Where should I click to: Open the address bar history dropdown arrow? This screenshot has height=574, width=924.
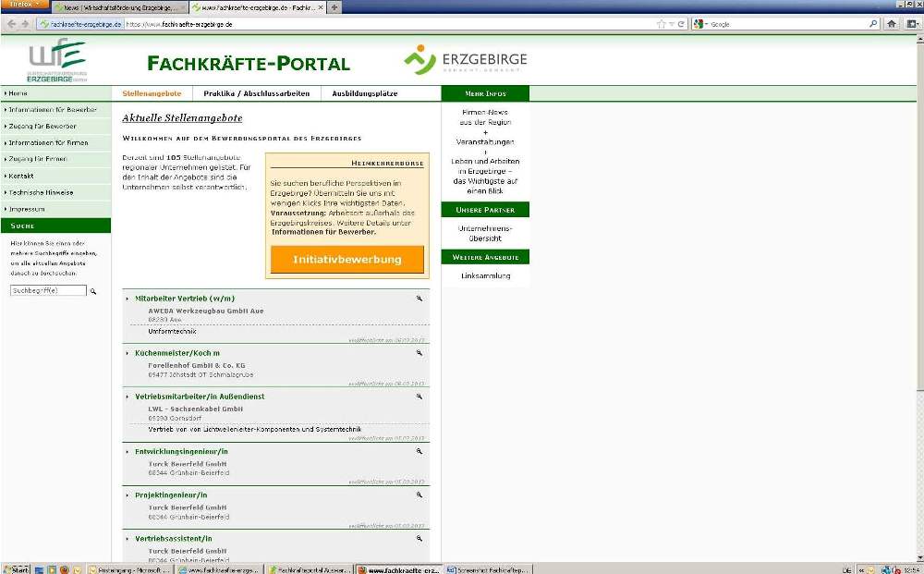coord(671,24)
